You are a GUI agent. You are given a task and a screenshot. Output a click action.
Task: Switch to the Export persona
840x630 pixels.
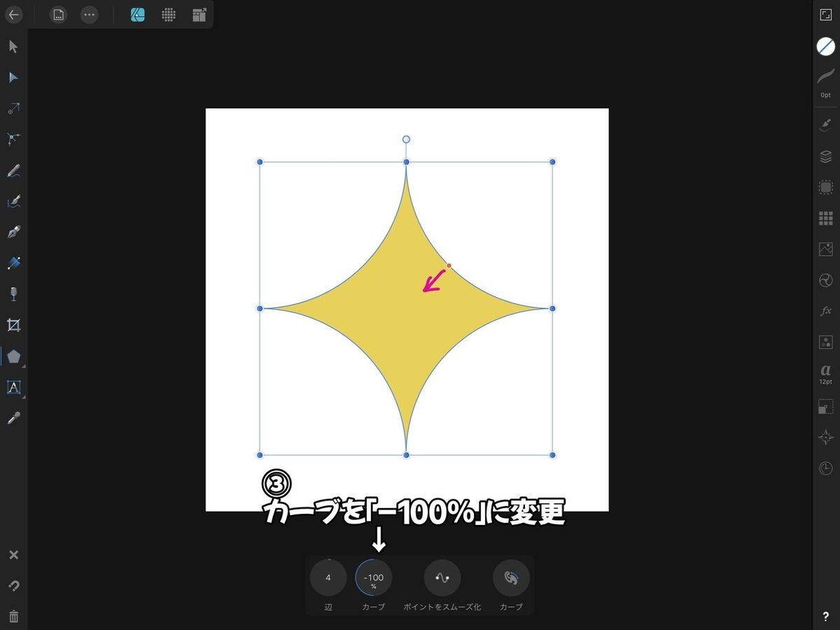click(x=198, y=14)
